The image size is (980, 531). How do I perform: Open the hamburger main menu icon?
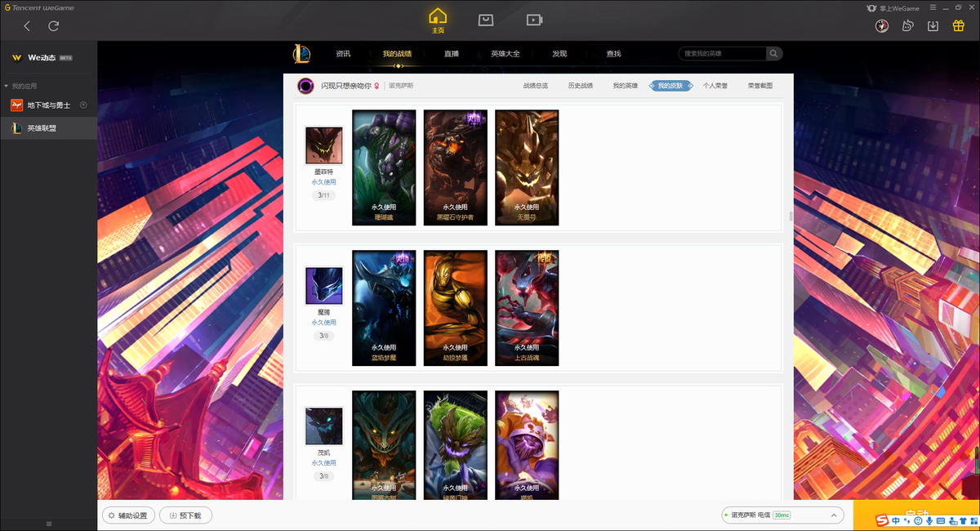933,7
